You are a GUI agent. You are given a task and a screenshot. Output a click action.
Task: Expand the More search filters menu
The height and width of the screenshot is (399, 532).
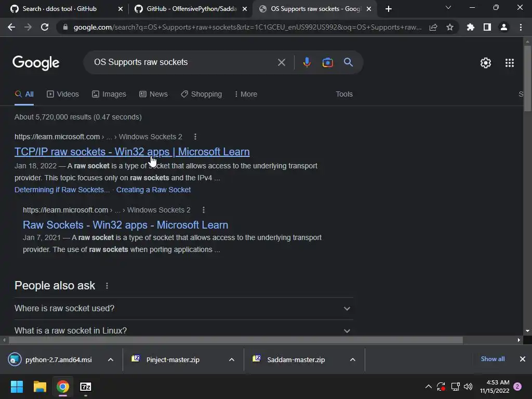click(x=246, y=95)
